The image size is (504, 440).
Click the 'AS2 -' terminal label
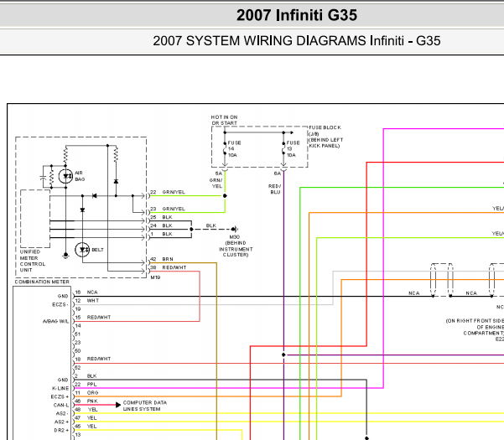pos(62,413)
